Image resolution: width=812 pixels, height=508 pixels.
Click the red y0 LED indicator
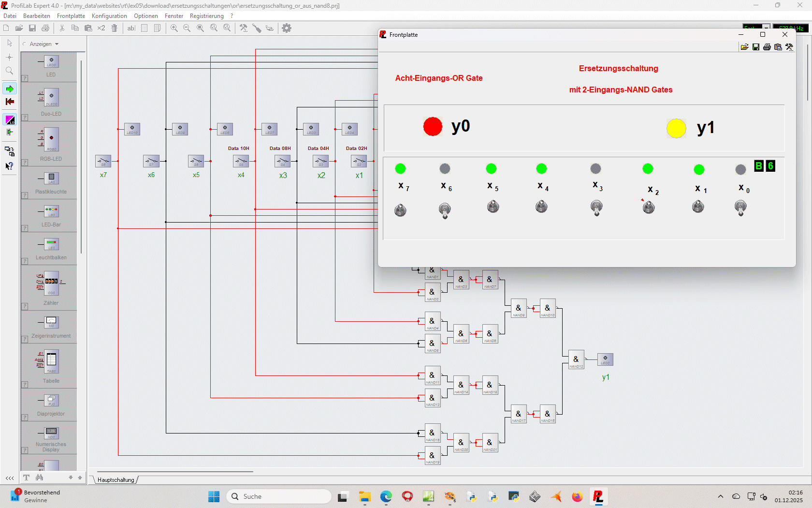coord(433,127)
